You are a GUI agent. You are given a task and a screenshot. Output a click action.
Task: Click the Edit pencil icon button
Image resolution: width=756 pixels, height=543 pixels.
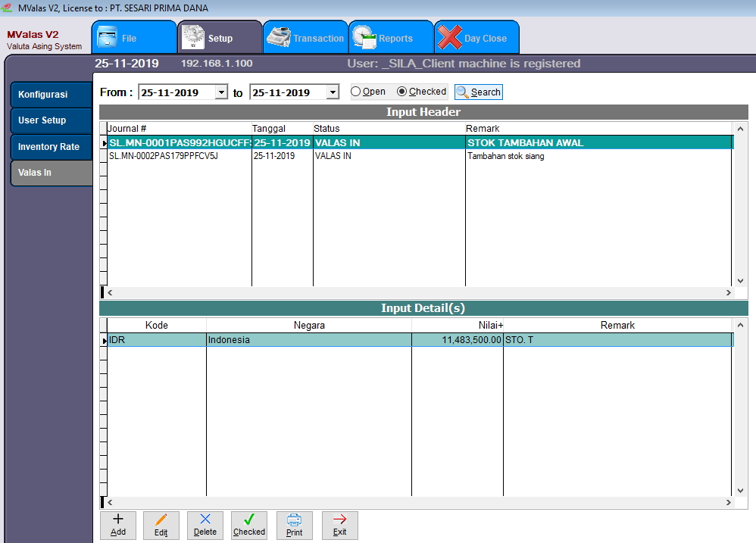coord(161,525)
